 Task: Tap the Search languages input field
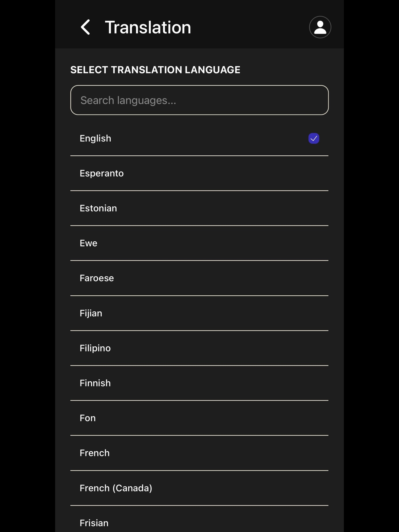[199, 100]
